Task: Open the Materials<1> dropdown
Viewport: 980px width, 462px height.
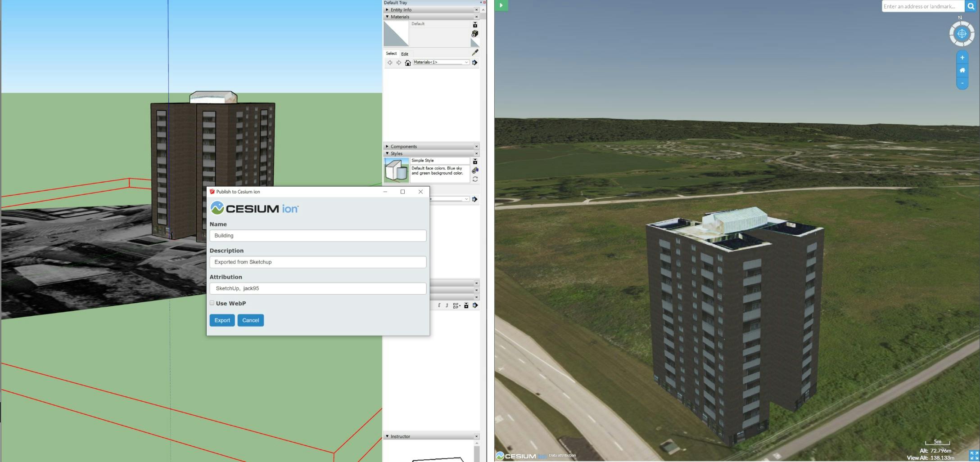Action: [466, 63]
